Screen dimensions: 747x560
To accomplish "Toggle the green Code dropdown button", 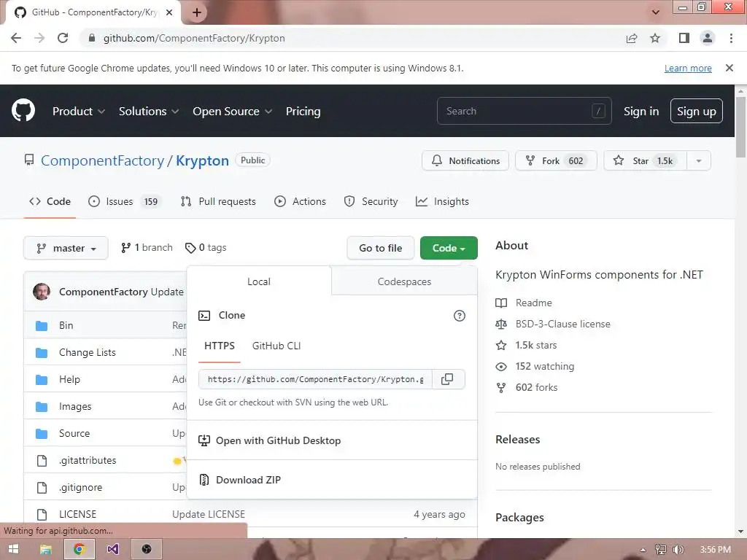I will (x=449, y=248).
